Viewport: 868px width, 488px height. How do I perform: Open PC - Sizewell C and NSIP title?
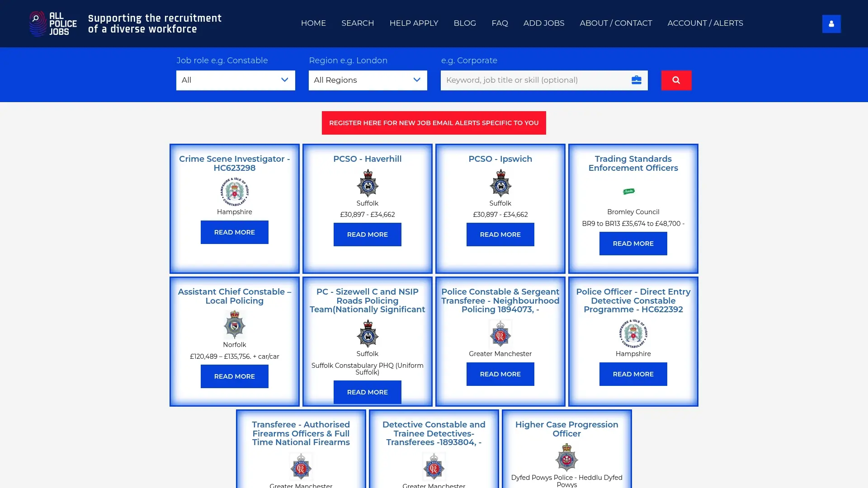[x=368, y=300]
